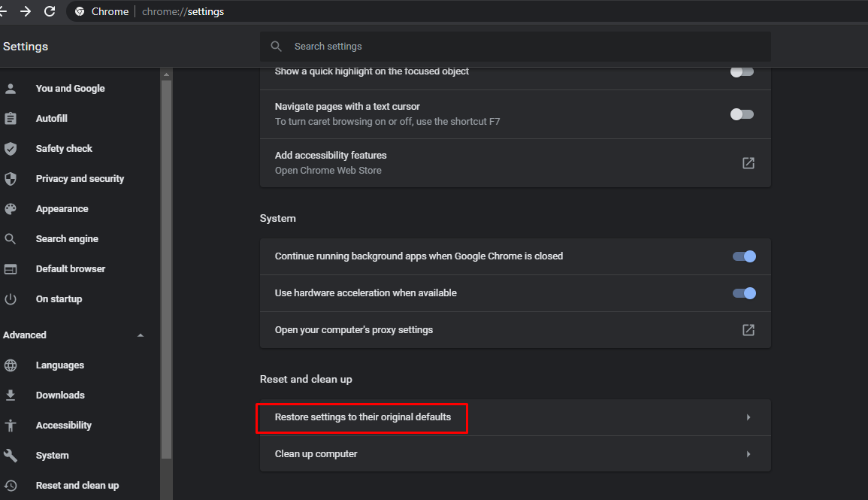Click external link icon for accessibility features
This screenshot has width=868, height=500.
pyautogui.click(x=749, y=163)
